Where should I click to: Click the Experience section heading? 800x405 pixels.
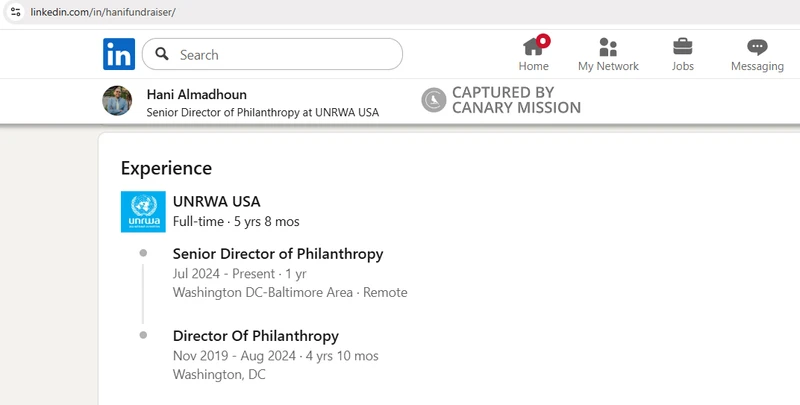(166, 168)
